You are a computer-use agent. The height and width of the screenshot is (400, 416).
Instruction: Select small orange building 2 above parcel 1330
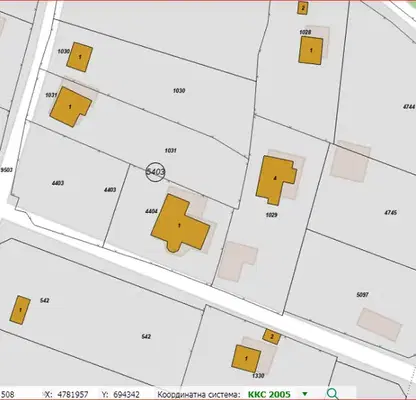[271, 337]
